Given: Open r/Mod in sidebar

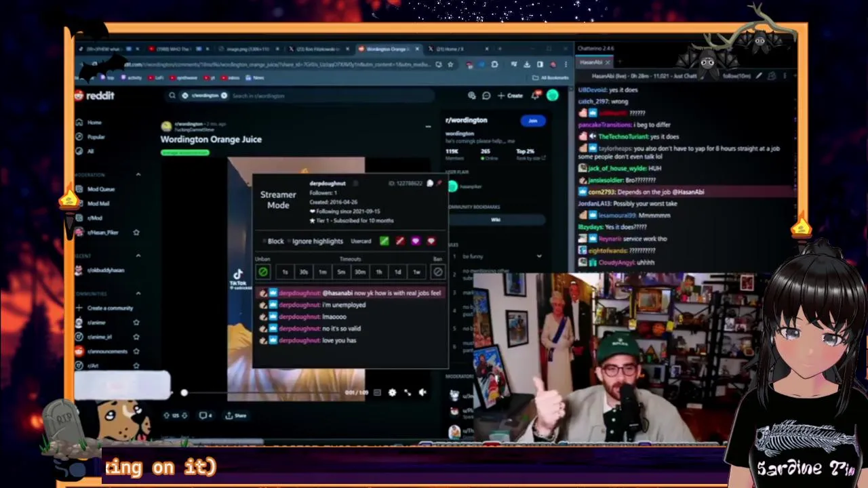Looking at the screenshot, I should [x=94, y=218].
